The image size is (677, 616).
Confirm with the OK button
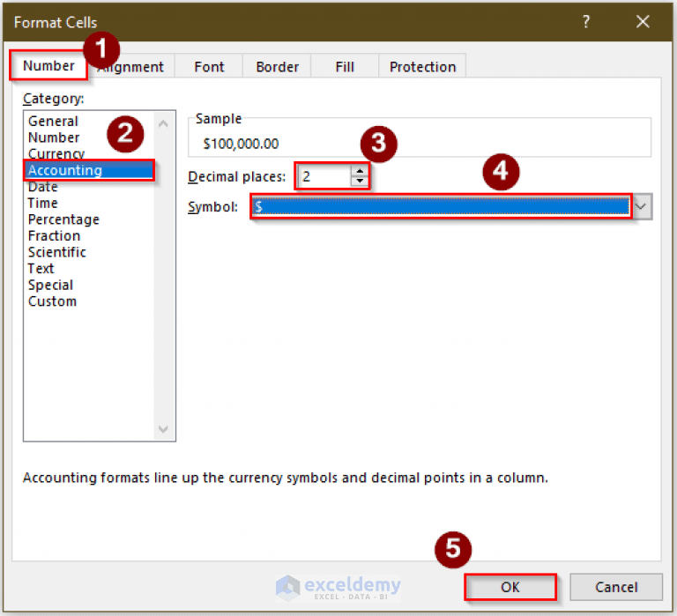click(510, 587)
